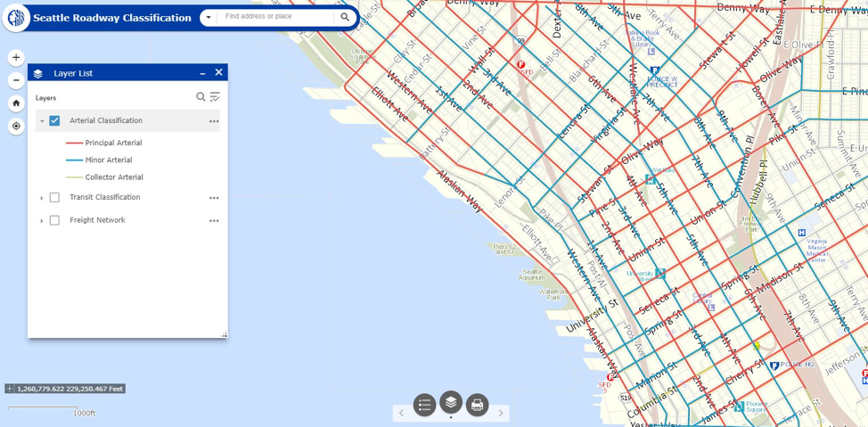Open Arterial Classification options menu

214,121
